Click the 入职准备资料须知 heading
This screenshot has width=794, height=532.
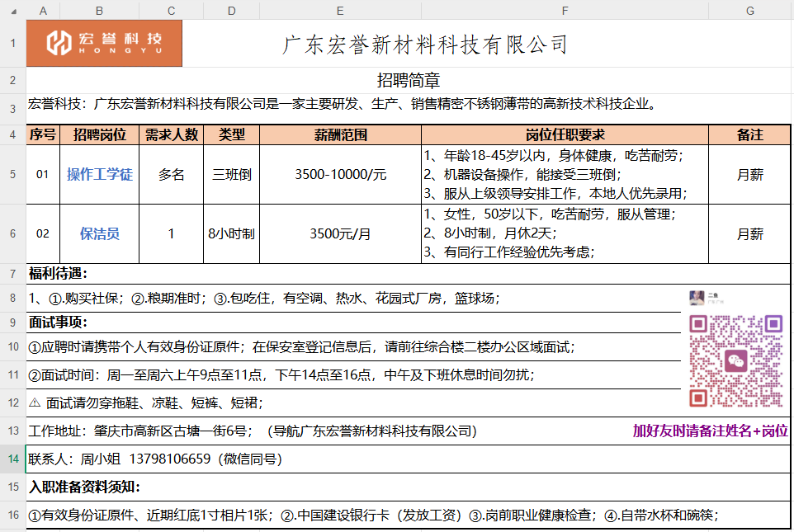point(84,487)
